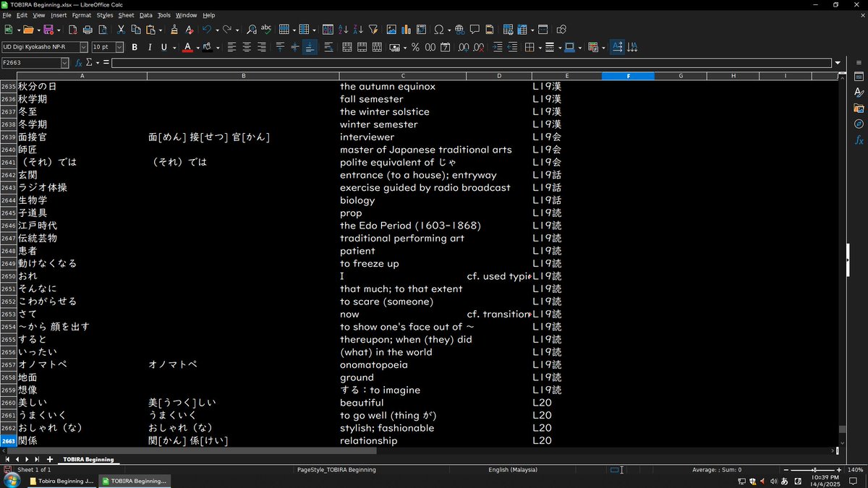868x488 pixels.
Task: Click the red font color swatch
Action: pos(187,48)
